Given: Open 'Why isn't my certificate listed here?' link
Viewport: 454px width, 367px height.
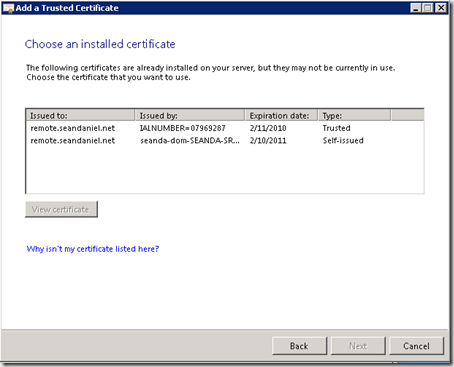Looking at the screenshot, I should [93, 249].
